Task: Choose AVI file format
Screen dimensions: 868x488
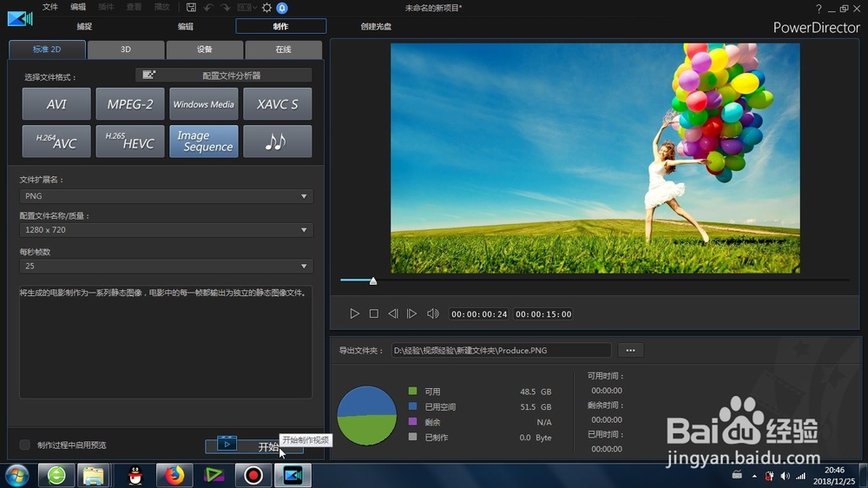Action: (56, 103)
